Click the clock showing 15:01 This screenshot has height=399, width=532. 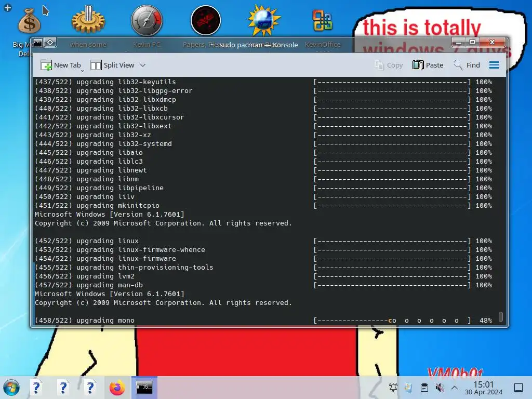point(484,388)
